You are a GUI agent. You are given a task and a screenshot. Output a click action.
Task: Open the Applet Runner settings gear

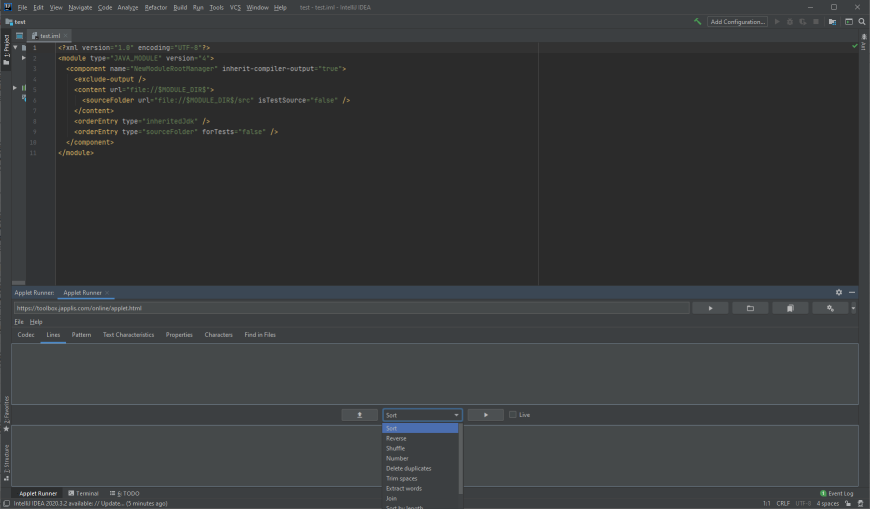839,292
